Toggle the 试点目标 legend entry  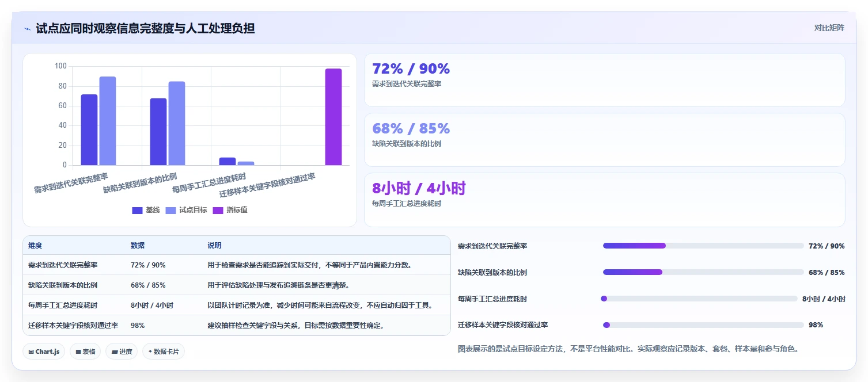coord(186,210)
